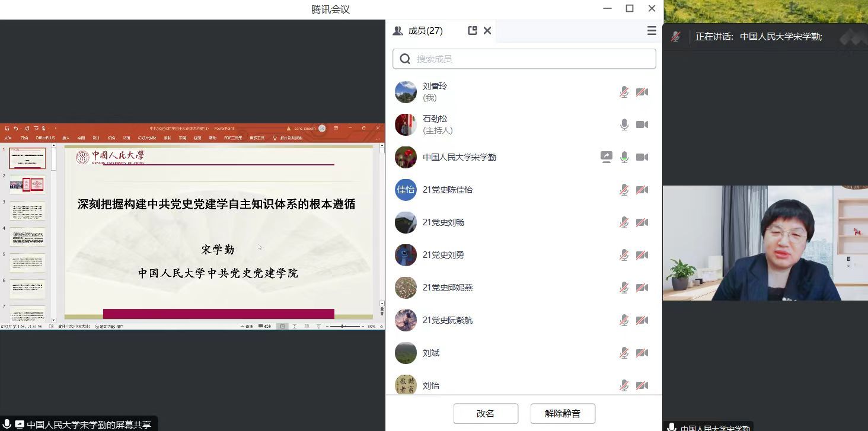Image resolution: width=868 pixels, height=431 pixels.
Task: Click 刘香玲's disabled camera icon
Action: [642, 92]
